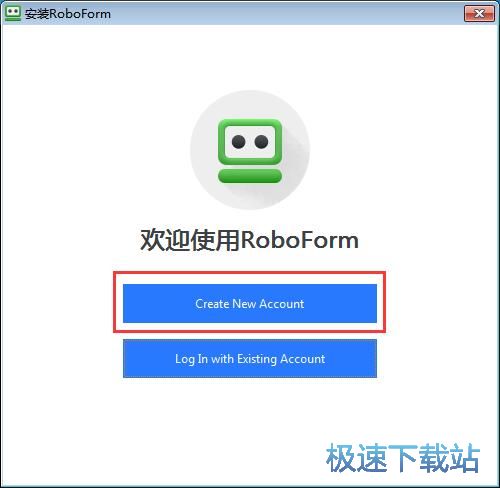Click the robot logo's left eye
This screenshot has width=500, height=488.
pyautogui.click(x=239, y=142)
